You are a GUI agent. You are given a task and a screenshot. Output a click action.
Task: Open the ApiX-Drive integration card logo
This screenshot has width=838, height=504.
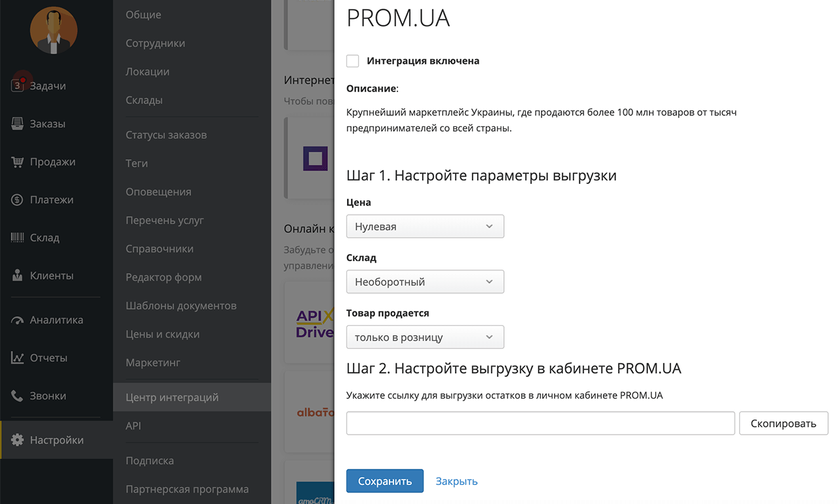315,323
